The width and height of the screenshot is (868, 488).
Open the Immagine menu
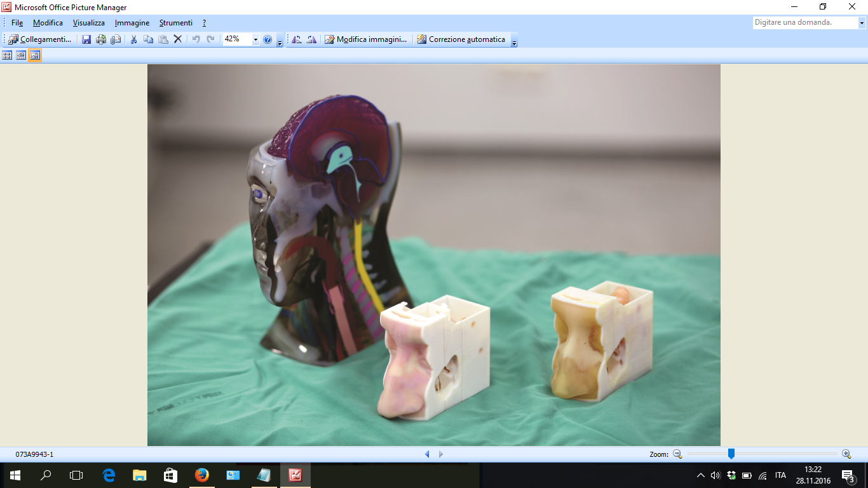tap(132, 23)
